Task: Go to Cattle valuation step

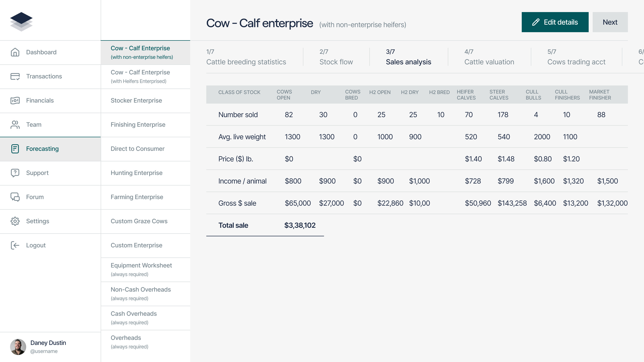Action: click(489, 57)
